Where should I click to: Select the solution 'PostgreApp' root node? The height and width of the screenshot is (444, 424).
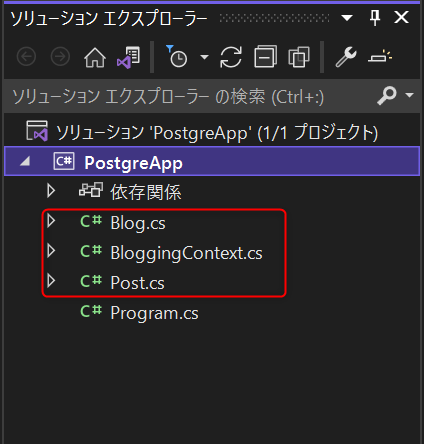pyautogui.click(x=212, y=132)
